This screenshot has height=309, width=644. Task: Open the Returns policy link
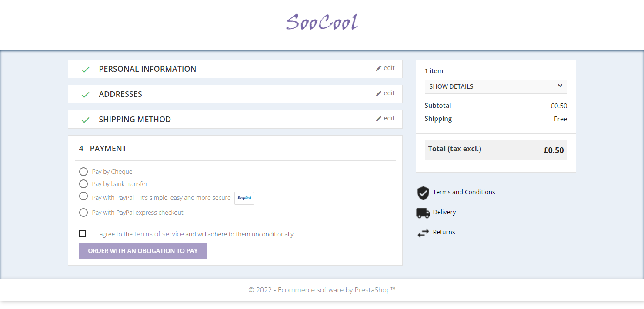click(x=444, y=232)
